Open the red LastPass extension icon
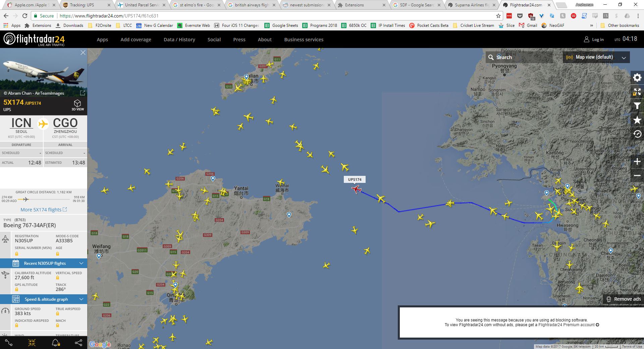Viewport: 644px width, 349px height. pyautogui.click(x=509, y=16)
